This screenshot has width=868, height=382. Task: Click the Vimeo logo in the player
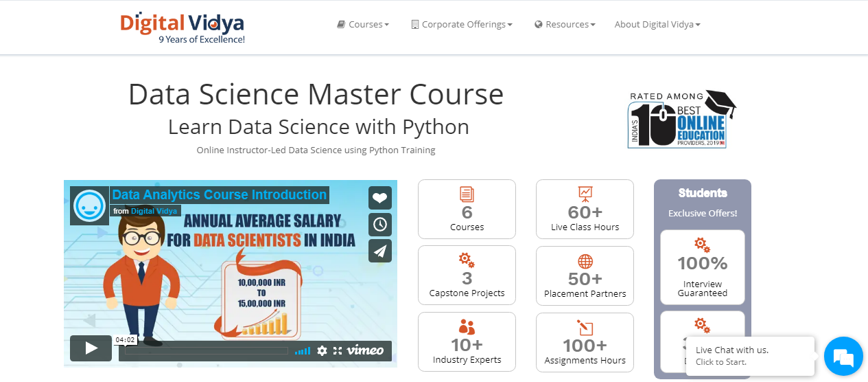(365, 350)
